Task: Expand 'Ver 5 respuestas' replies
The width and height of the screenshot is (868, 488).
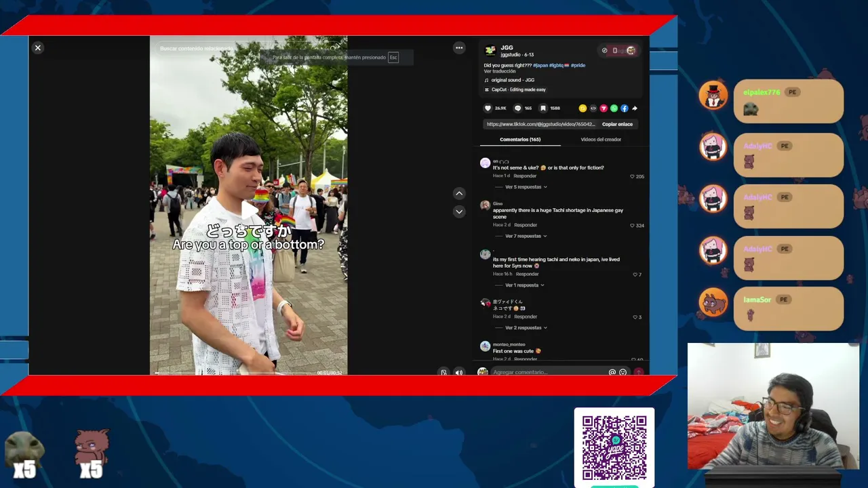Action: pyautogui.click(x=526, y=187)
